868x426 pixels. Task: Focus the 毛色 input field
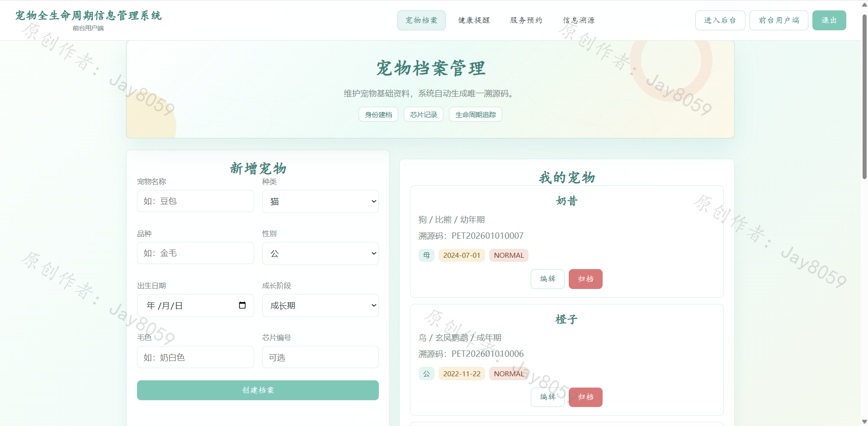(x=195, y=357)
